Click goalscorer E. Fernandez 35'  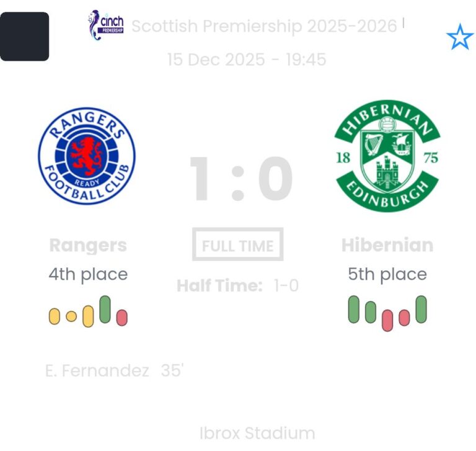pyautogui.click(x=115, y=370)
